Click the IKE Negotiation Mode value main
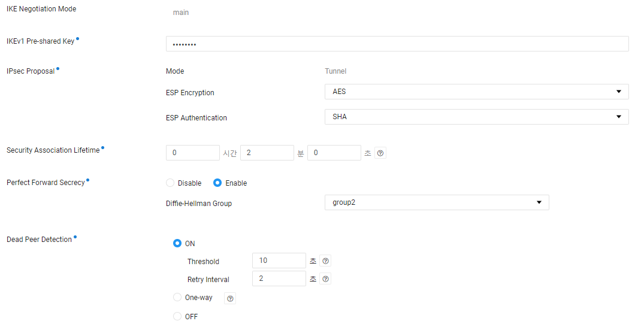The image size is (644, 330). (x=181, y=13)
